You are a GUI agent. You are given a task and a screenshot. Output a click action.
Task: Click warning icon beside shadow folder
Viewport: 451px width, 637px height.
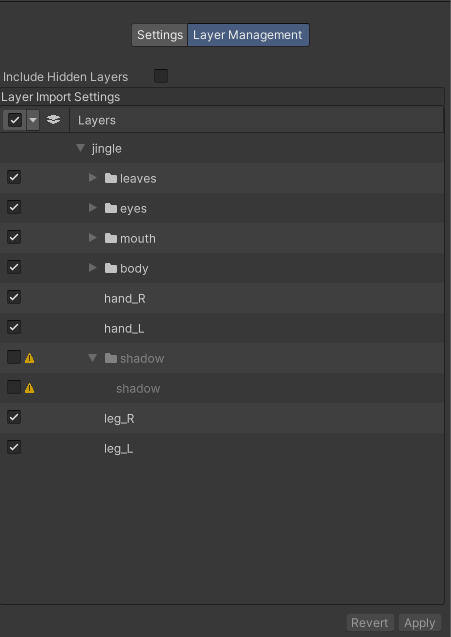pos(29,358)
